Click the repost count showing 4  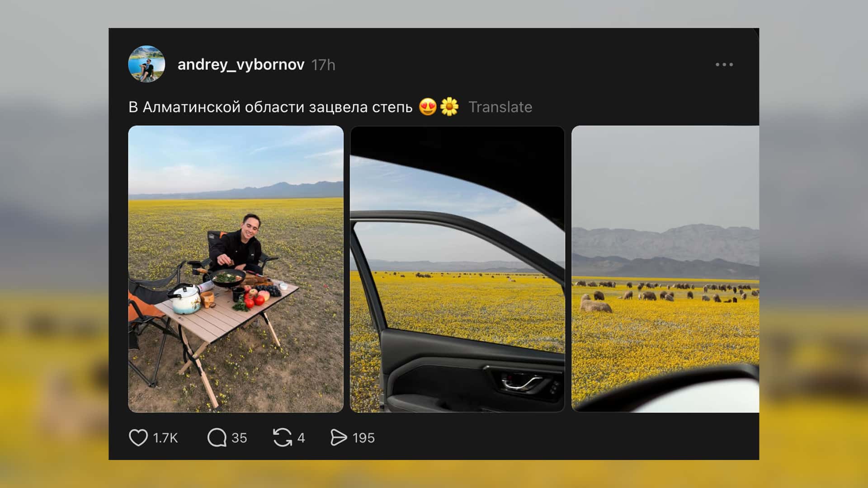click(x=301, y=438)
